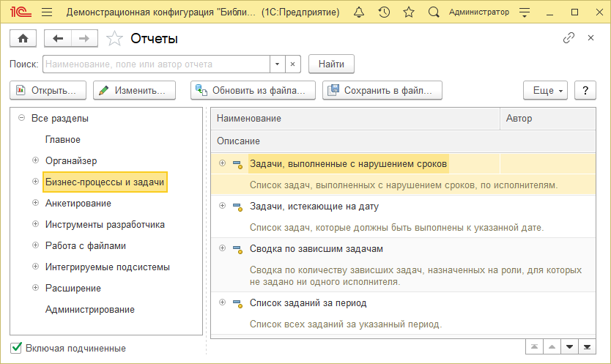Sort by Автор column header
Screen dimensions: 611x364
(x=548, y=119)
